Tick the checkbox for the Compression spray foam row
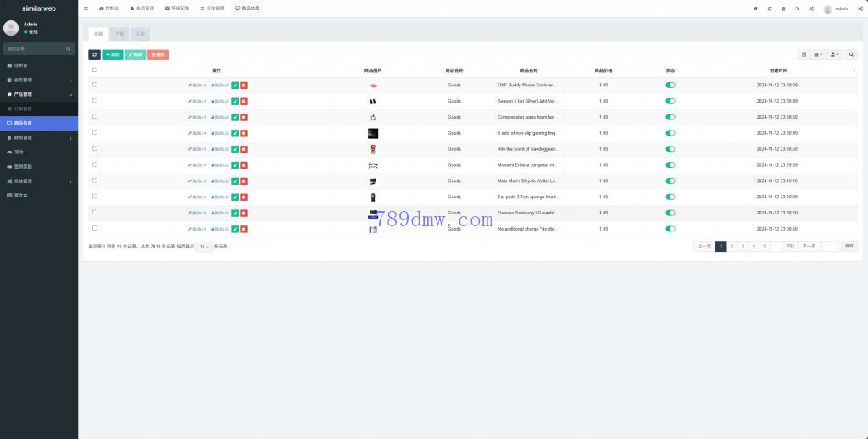868x439 pixels. pyautogui.click(x=95, y=116)
